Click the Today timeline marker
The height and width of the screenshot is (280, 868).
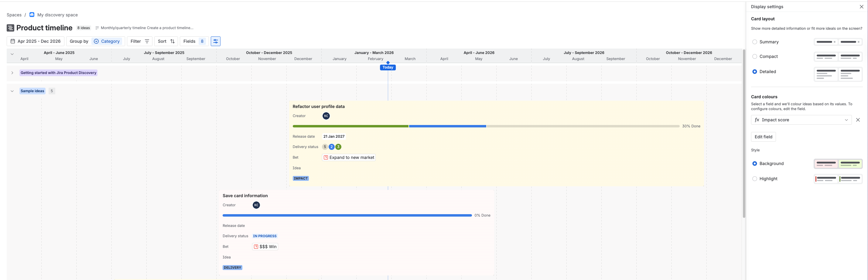388,67
